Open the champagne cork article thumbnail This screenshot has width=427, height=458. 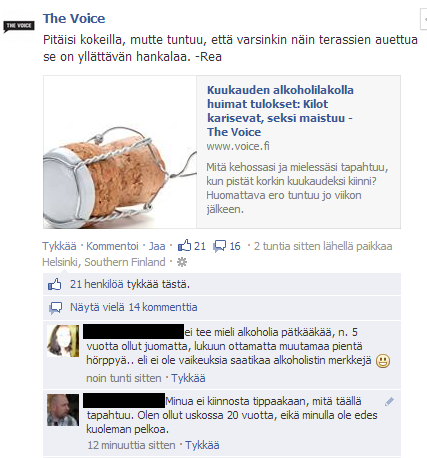click(x=120, y=152)
